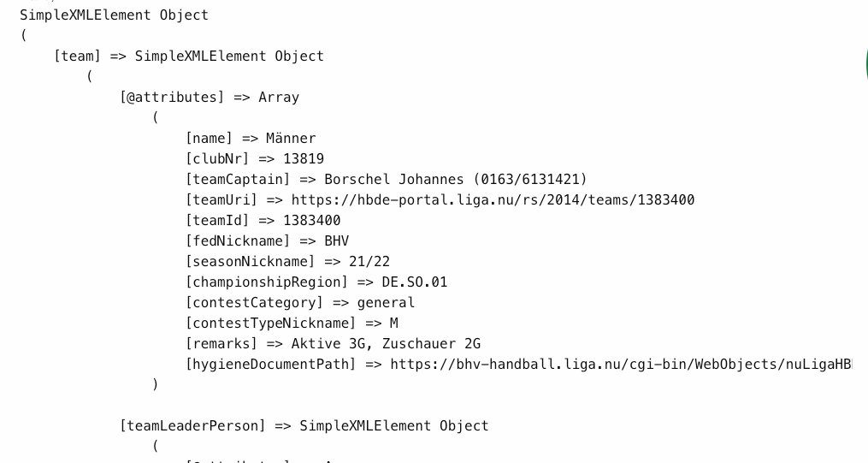This screenshot has width=868, height=463.
Task: Click the [@attributes] key above [name]
Action: click(x=172, y=98)
